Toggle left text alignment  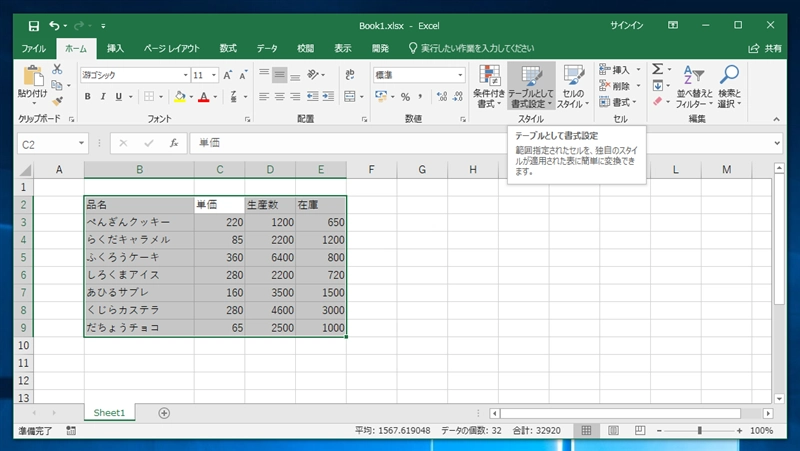point(264,96)
